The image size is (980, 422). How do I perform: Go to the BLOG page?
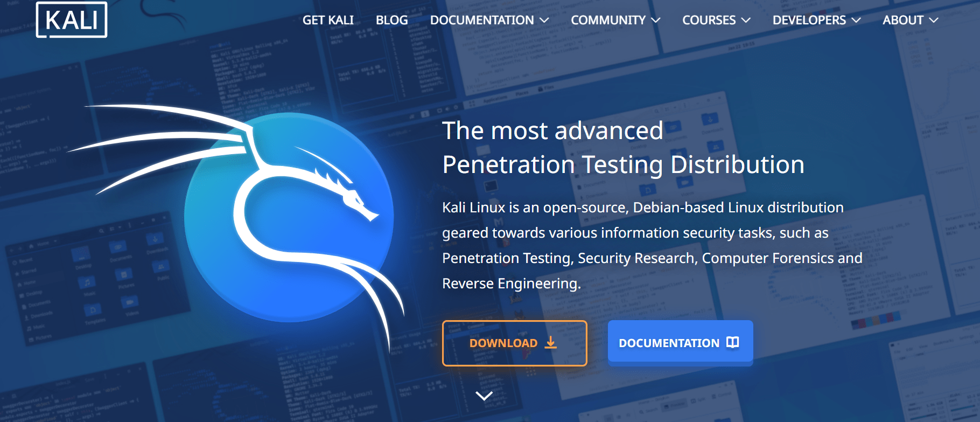(x=391, y=20)
